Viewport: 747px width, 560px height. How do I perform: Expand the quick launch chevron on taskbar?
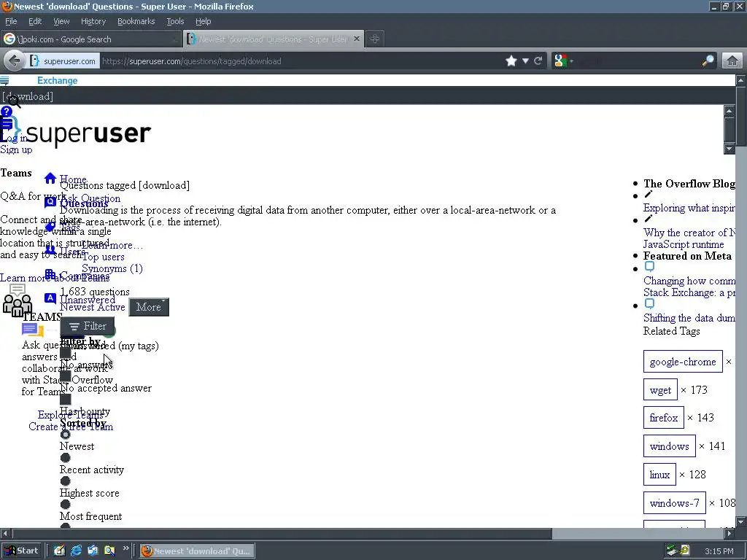pos(125,548)
